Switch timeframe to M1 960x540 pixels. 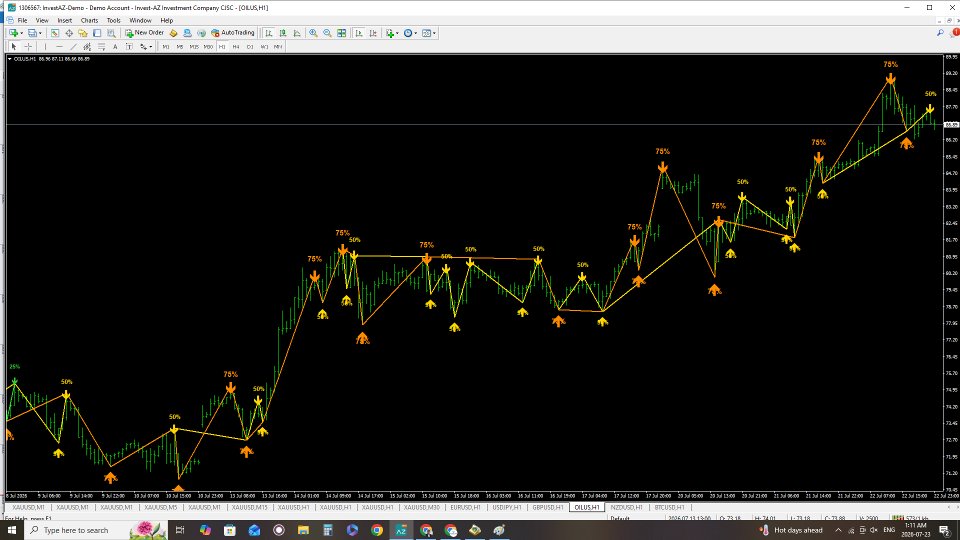[x=166, y=47]
